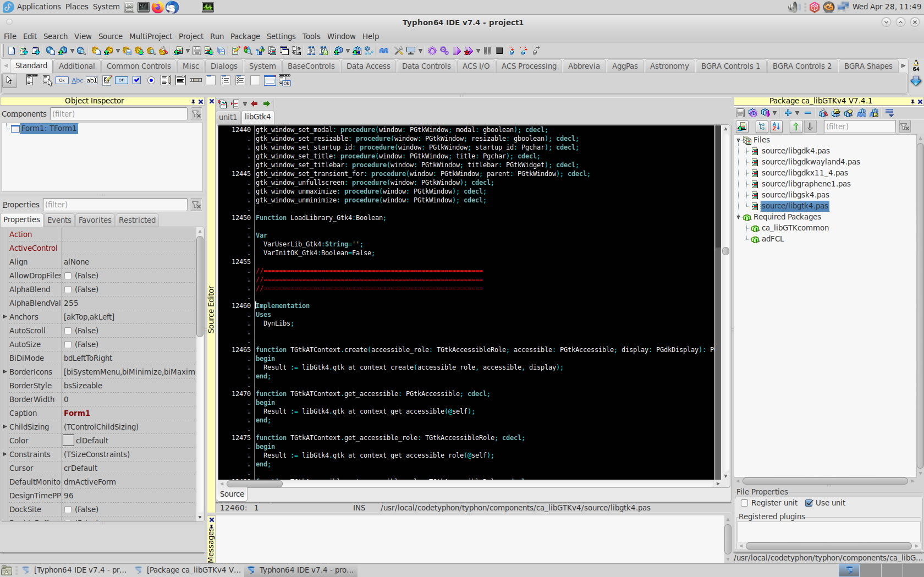
Task: Open the Restricted properties tab
Action: point(137,220)
